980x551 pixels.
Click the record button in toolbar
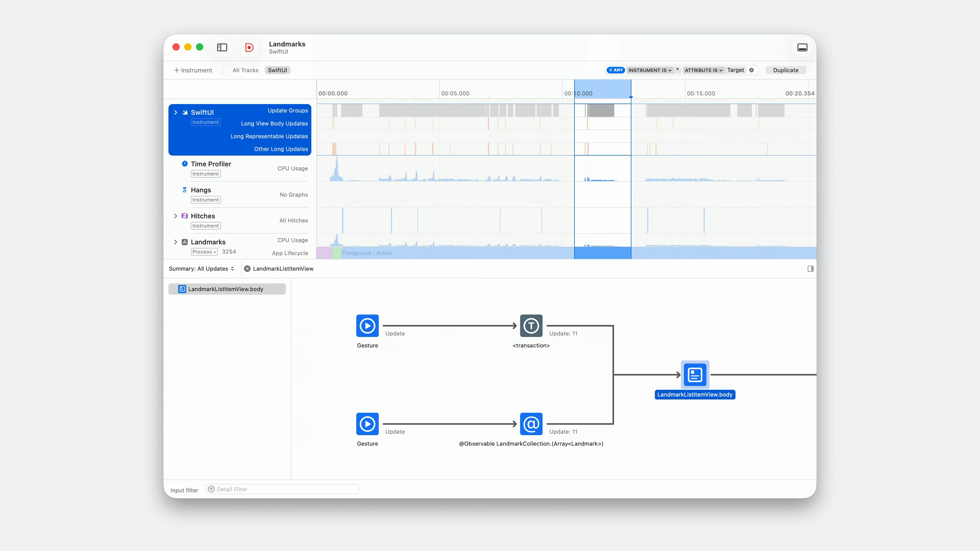[x=249, y=47]
